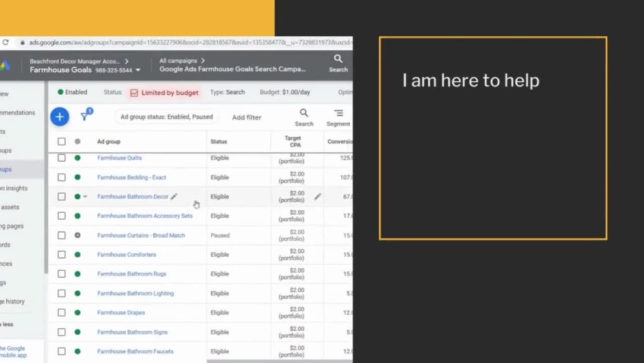644x363 pixels.
Task: Click the blue plus new ad group button
Action: pos(59,117)
